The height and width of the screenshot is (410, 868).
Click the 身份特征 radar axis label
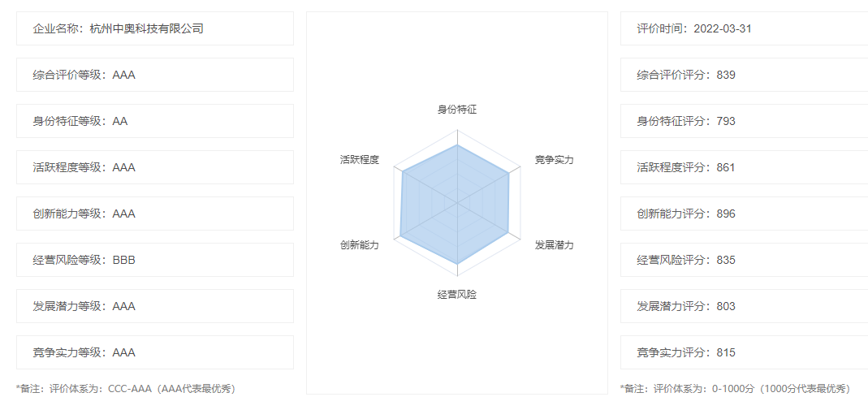pyautogui.click(x=456, y=110)
